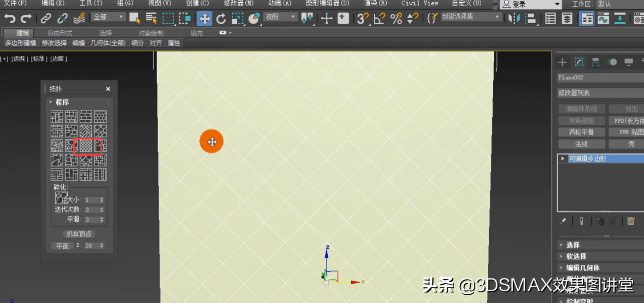Expand the 选择 rollout

[600, 245]
